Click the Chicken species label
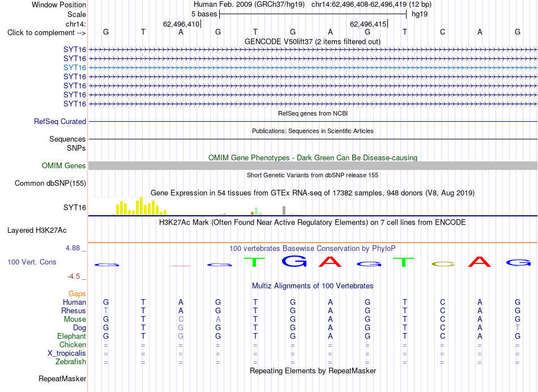 72,344
